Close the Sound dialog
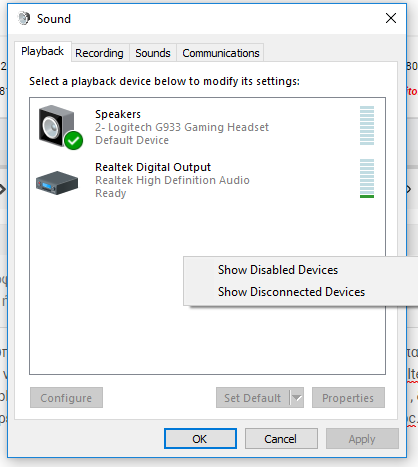This screenshot has width=418, height=467. (x=391, y=18)
